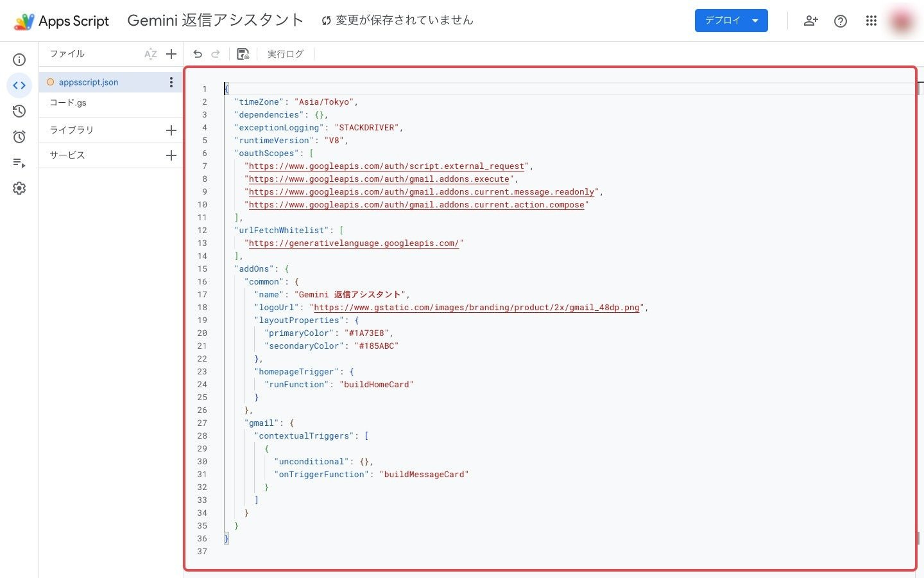Click the ファイル header label

point(67,54)
